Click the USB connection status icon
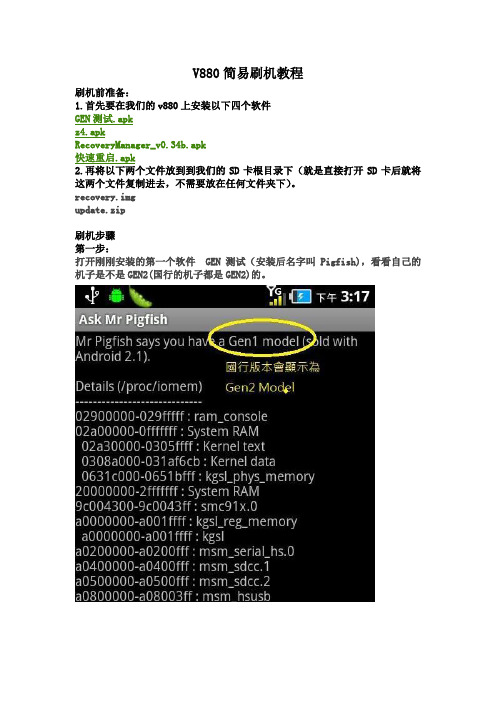 click(x=92, y=296)
